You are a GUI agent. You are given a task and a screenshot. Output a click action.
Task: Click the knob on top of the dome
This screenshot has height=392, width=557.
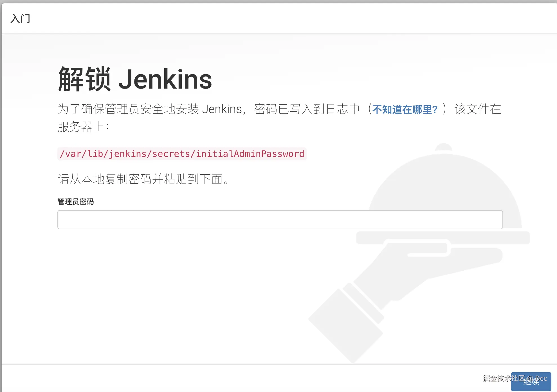(443, 147)
